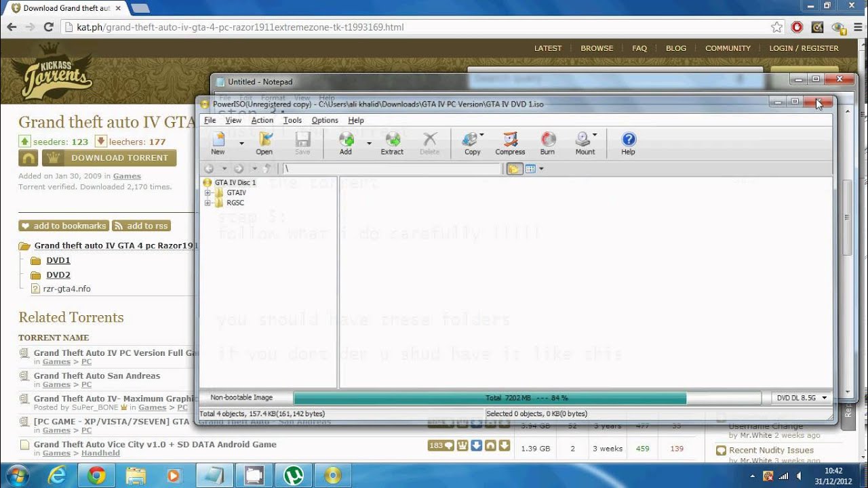Click the Non-bootable Image status label
The height and width of the screenshot is (488, 868).
pos(241,398)
